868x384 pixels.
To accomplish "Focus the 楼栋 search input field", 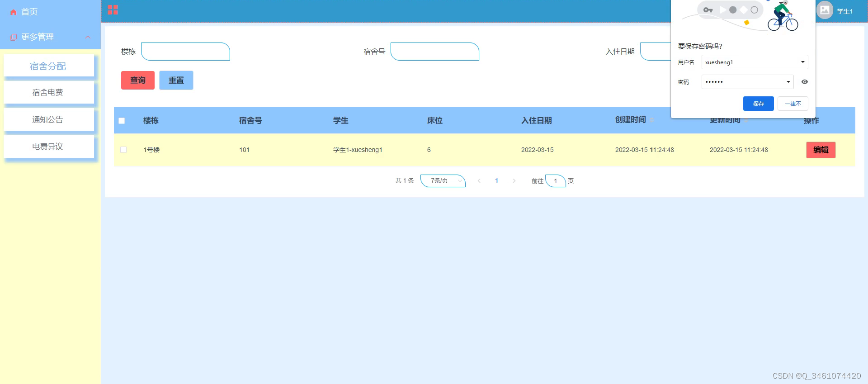I will [x=185, y=52].
